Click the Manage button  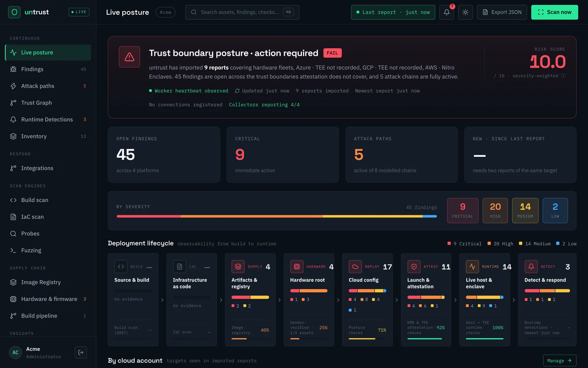tap(559, 361)
